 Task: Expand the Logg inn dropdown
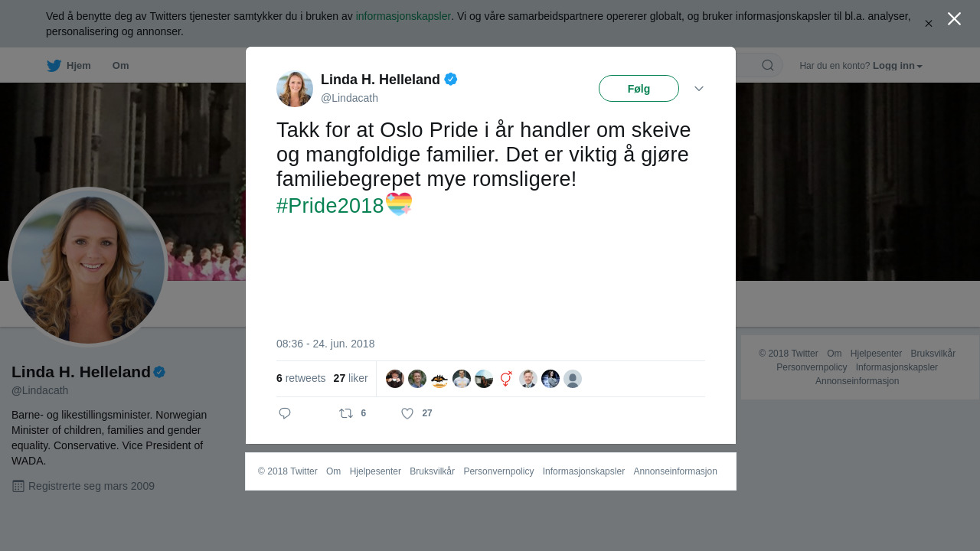tap(897, 66)
